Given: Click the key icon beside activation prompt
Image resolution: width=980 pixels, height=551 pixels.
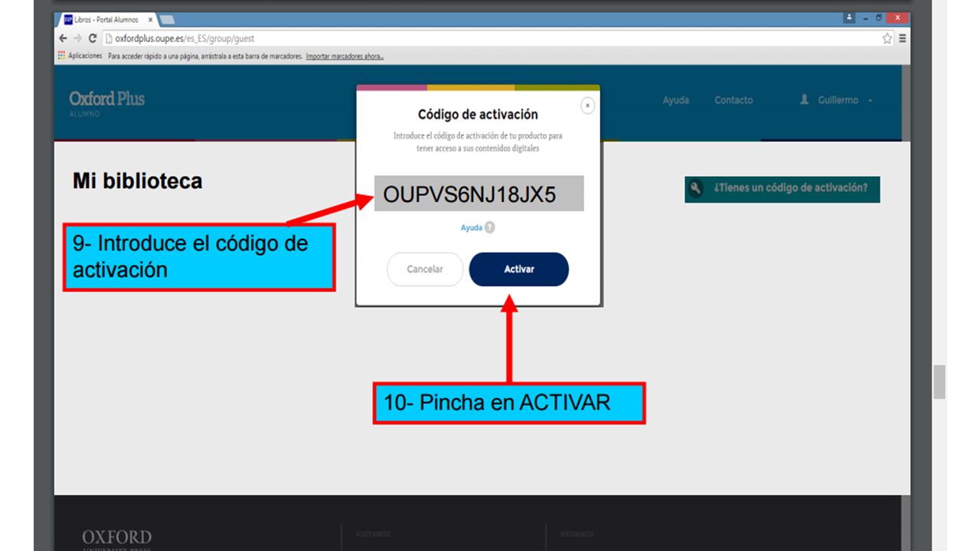Looking at the screenshot, I should [x=695, y=188].
